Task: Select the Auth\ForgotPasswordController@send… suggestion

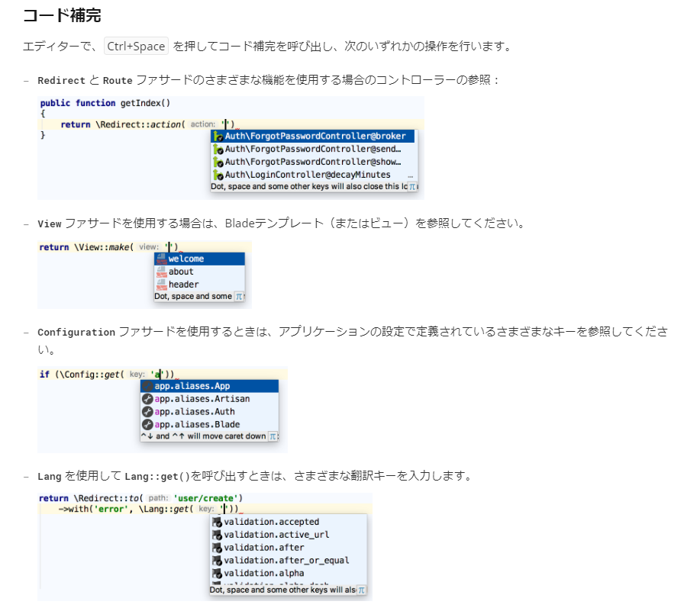Action: [x=312, y=149]
